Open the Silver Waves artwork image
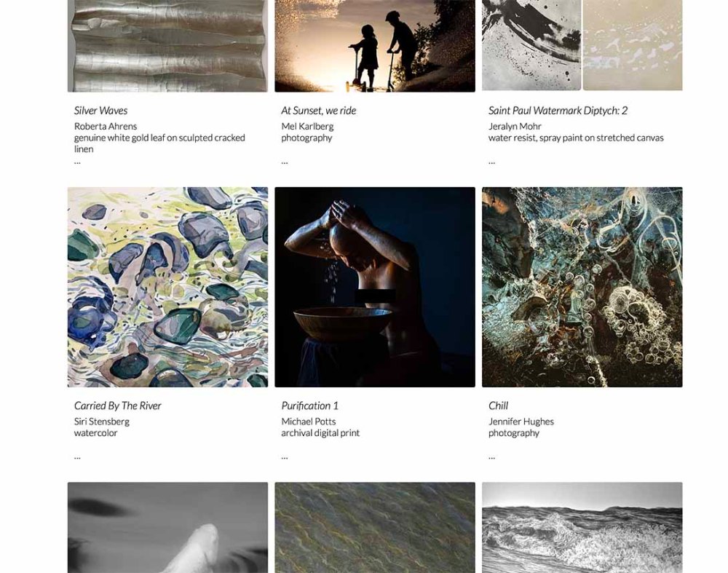This screenshot has width=728, height=573. tap(167, 46)
